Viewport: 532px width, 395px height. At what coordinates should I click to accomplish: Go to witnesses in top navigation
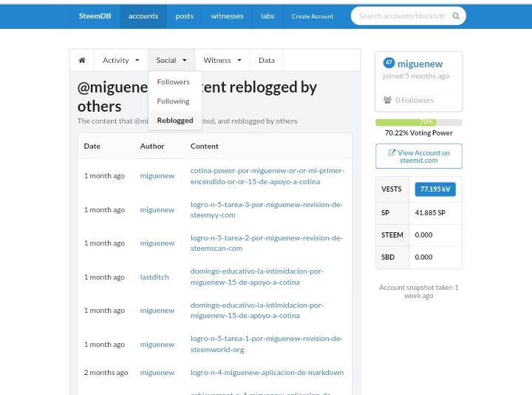point(227,16)
